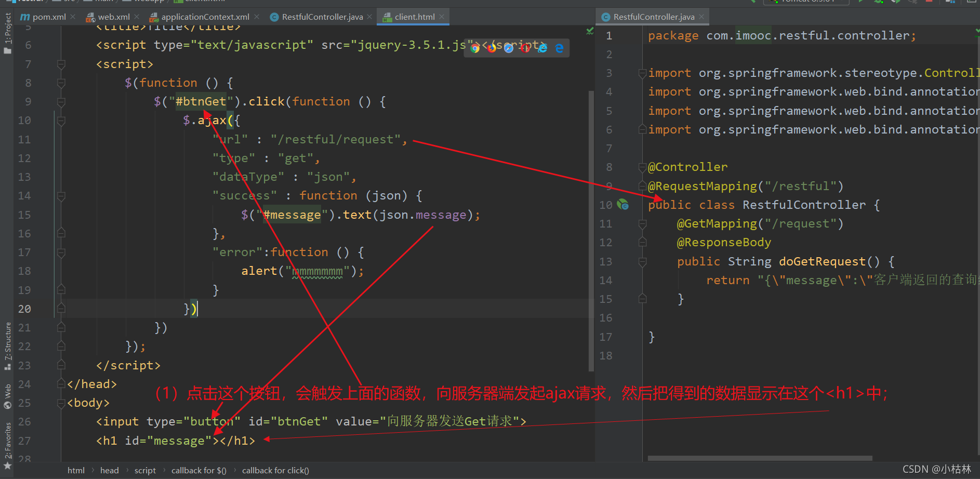Screen dimensions: 980x479
Task: Click horizontal scrollbar of RestfulController editor
Action: point(760,458)
